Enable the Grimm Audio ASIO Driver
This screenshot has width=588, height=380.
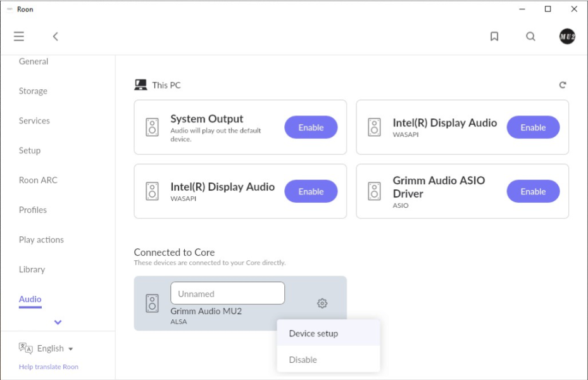pos(533,191)
